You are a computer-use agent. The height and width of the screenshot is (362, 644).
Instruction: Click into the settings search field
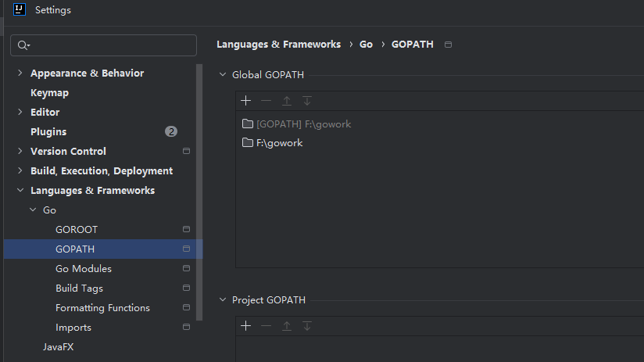(103, 45)
